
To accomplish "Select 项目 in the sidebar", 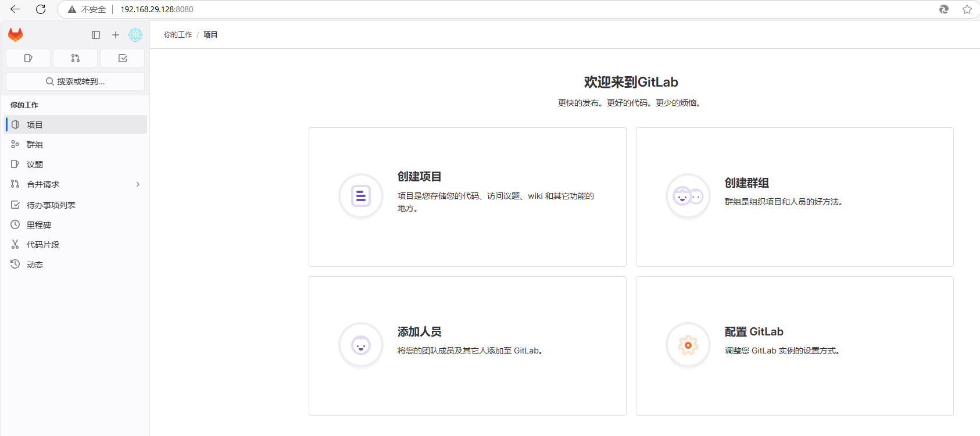I will 76,124.
